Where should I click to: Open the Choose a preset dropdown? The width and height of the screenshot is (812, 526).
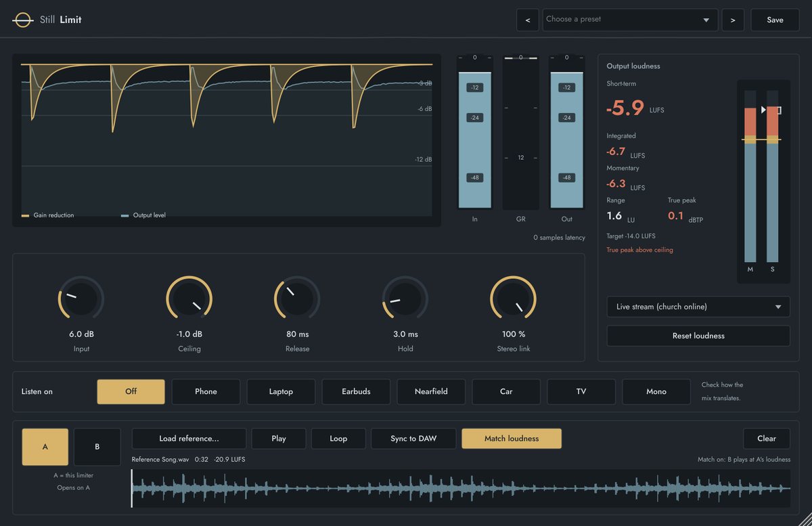630,20
